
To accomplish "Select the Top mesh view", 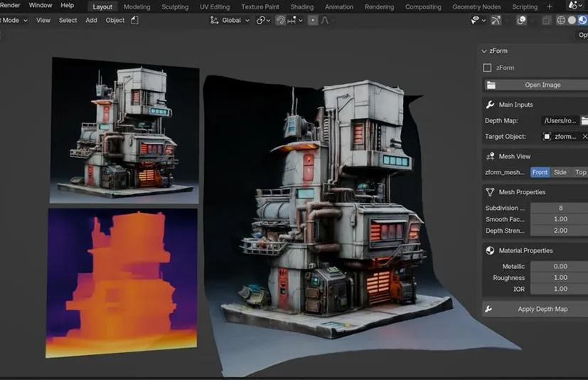I will click(579, 172).
